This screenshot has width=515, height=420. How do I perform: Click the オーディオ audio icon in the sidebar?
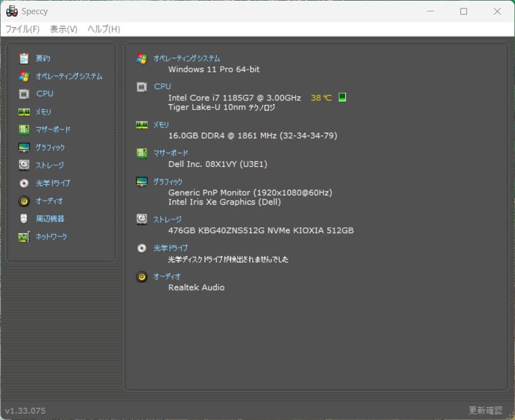click(x=23, y=201)
